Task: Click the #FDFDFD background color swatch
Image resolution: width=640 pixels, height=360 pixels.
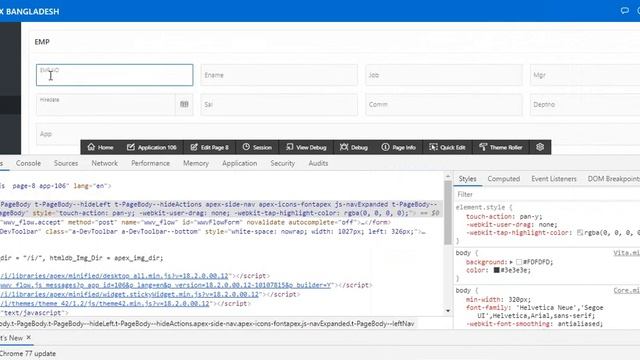Action: pos(519,262)
